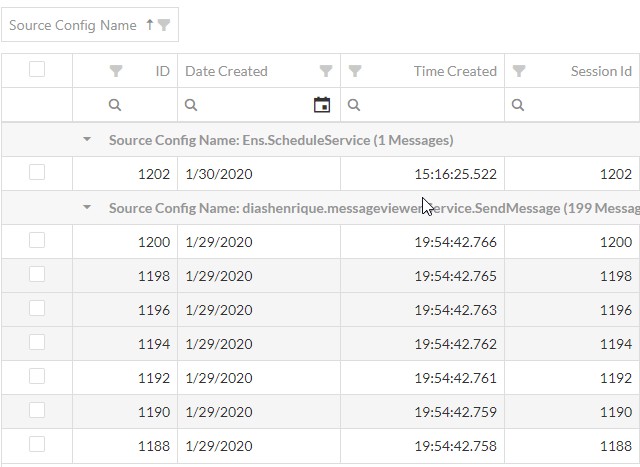Toggle the select-all checkbox in header
Viewport: 640px width, 467px height.
37,69
